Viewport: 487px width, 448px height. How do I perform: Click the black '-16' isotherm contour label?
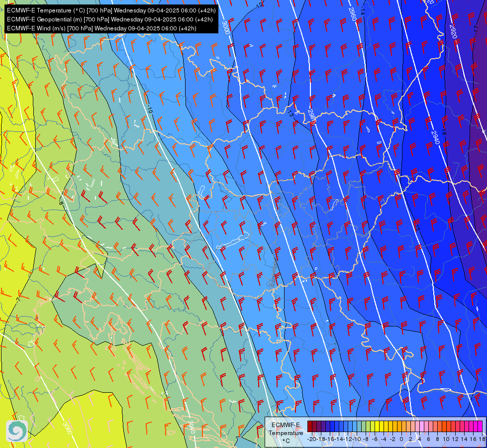(x=444, y=131)
